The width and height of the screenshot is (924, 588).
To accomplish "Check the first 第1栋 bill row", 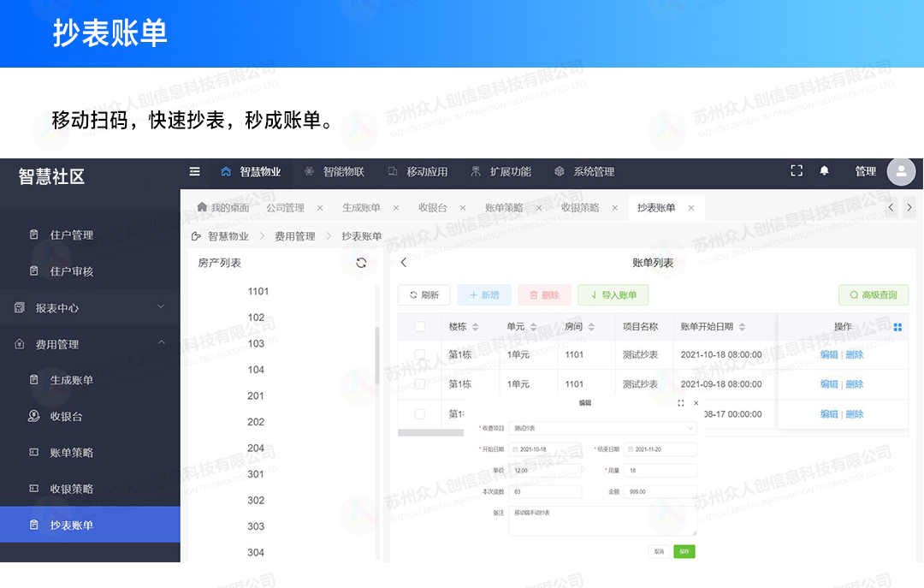I will (419, 354).
